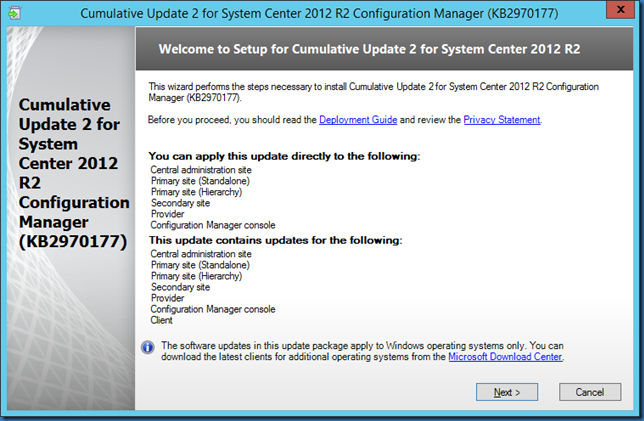This screenshot has height=421, width=644.
Task: Click the Welcome to Setup header banner
Action: click(386, 49)
